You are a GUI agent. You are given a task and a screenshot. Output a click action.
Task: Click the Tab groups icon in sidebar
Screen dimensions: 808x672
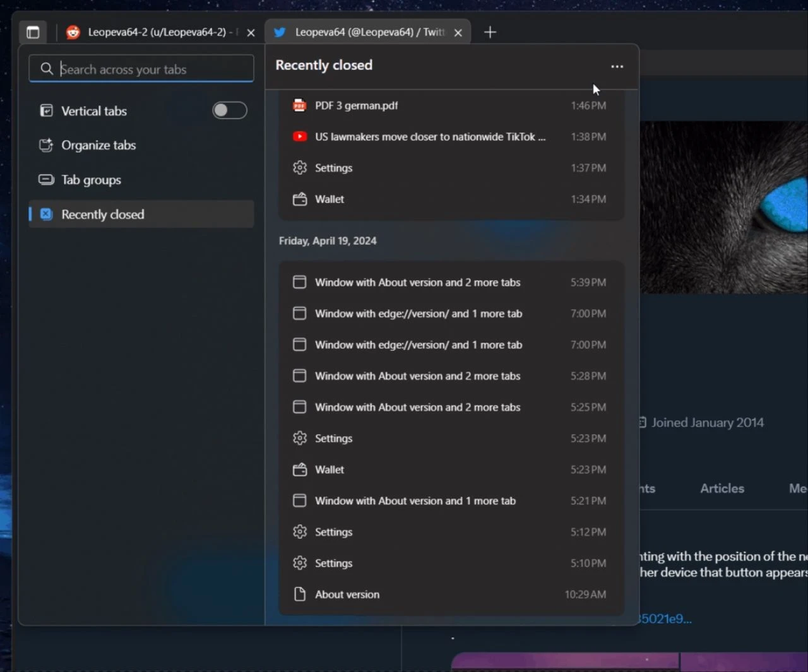(46, 180)
